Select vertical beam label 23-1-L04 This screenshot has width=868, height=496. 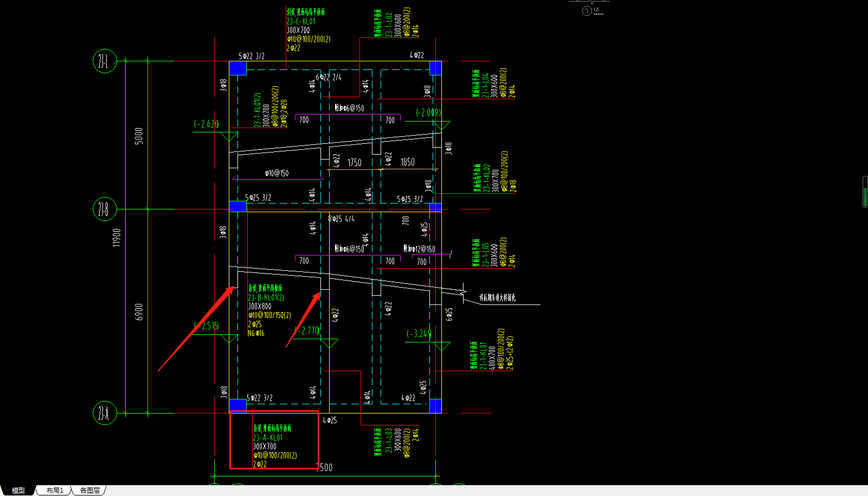[x=485, y=85]
